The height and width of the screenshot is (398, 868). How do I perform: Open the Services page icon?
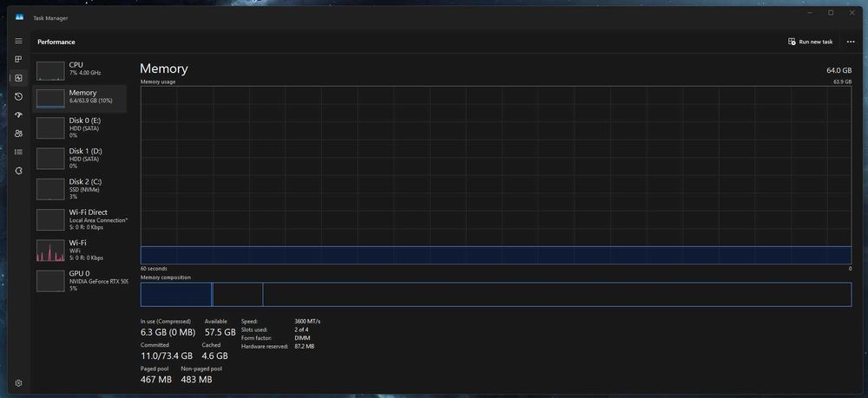click(x=18, y=171)
